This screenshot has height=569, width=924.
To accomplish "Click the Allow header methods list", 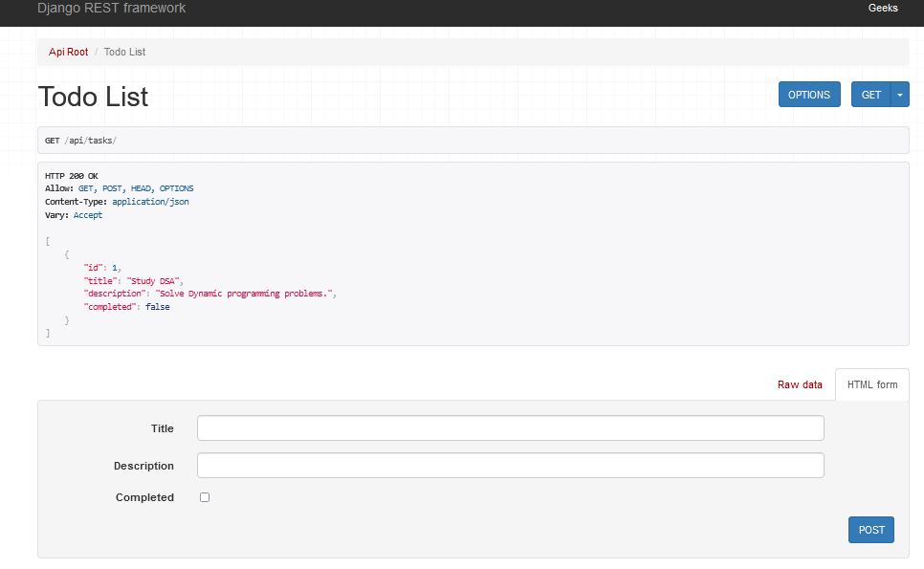I will (136, 188).
